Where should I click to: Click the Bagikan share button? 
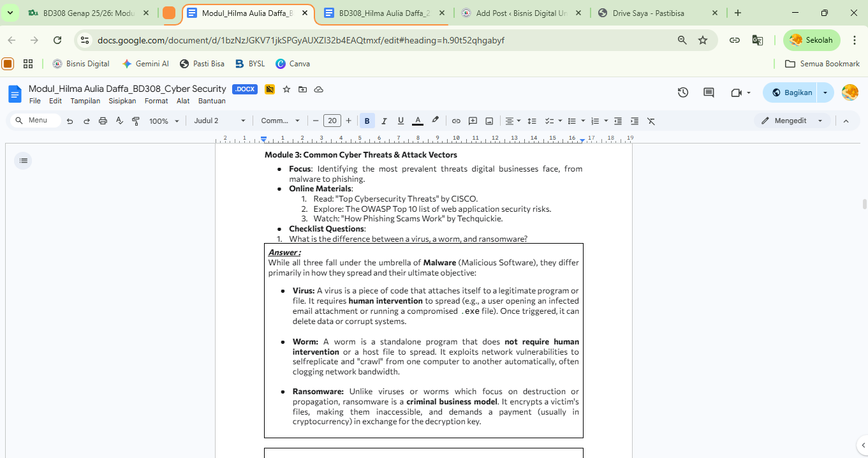click(x=791, y=92)
